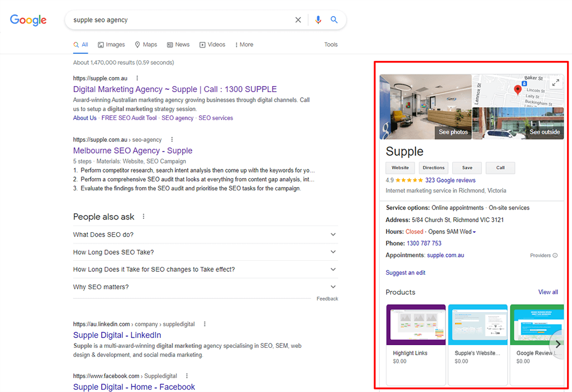Click the 4.9 star rating

(404, 180)
